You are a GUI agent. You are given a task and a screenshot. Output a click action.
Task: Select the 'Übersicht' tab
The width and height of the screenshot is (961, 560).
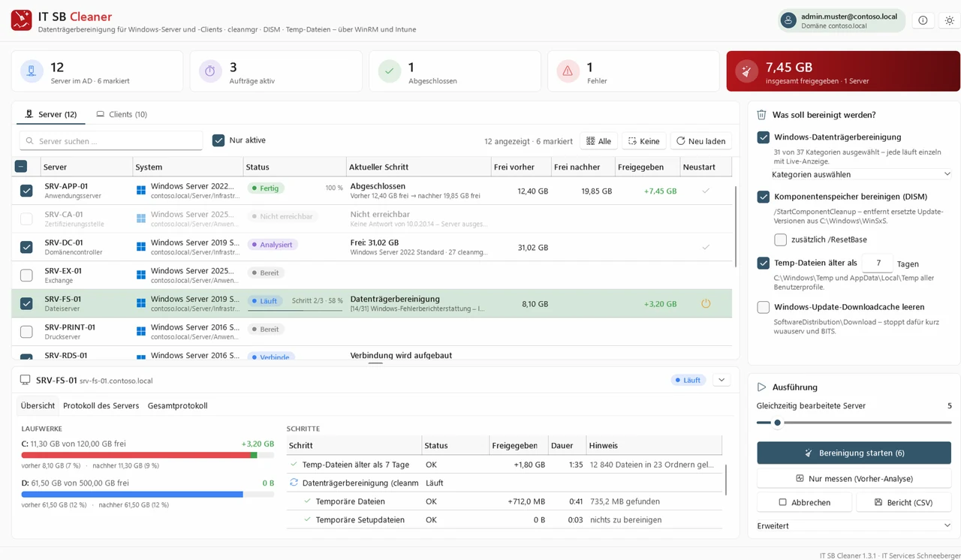(38, 405)
